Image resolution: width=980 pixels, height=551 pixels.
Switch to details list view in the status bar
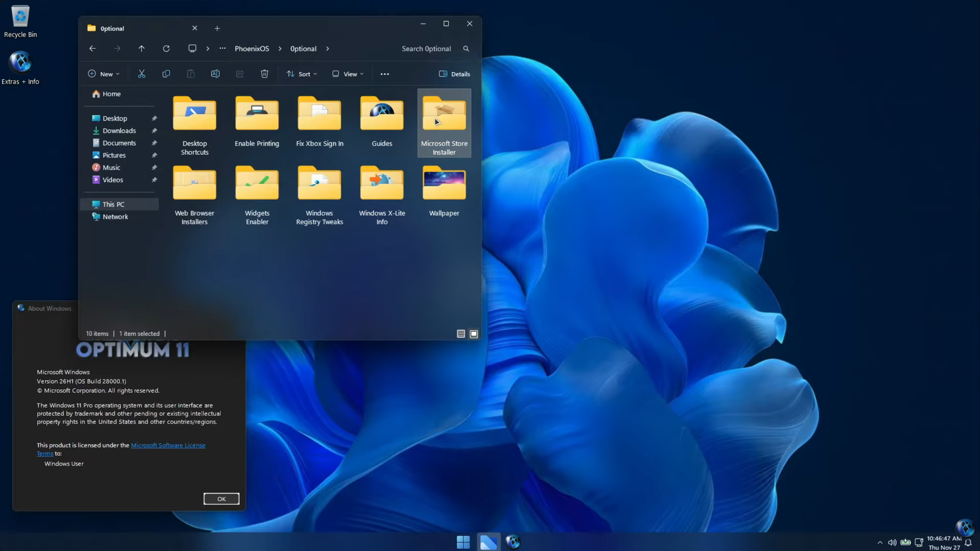pos(461,334)
